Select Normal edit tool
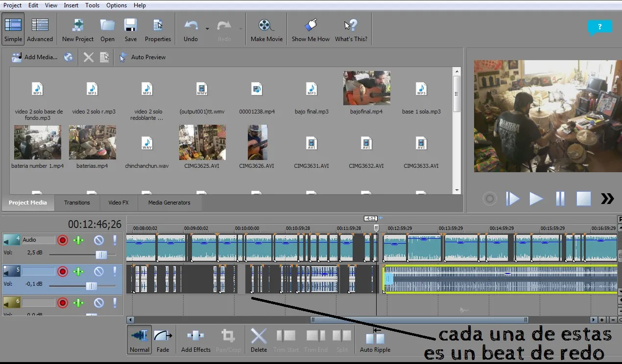This screenshot has height=364, width=622. tap(140, 340)
